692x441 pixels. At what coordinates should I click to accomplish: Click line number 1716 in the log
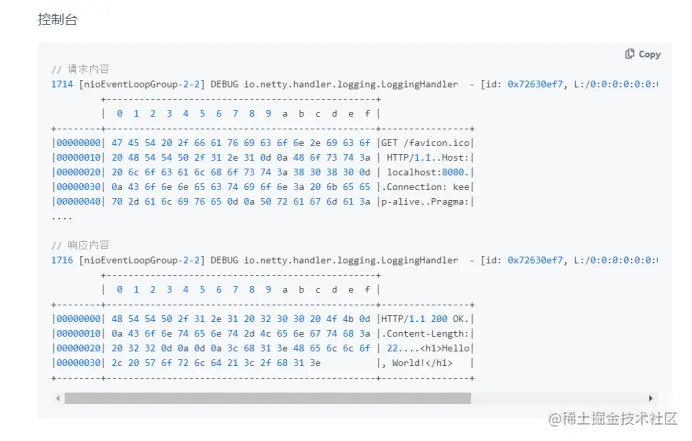pos(61,260)
